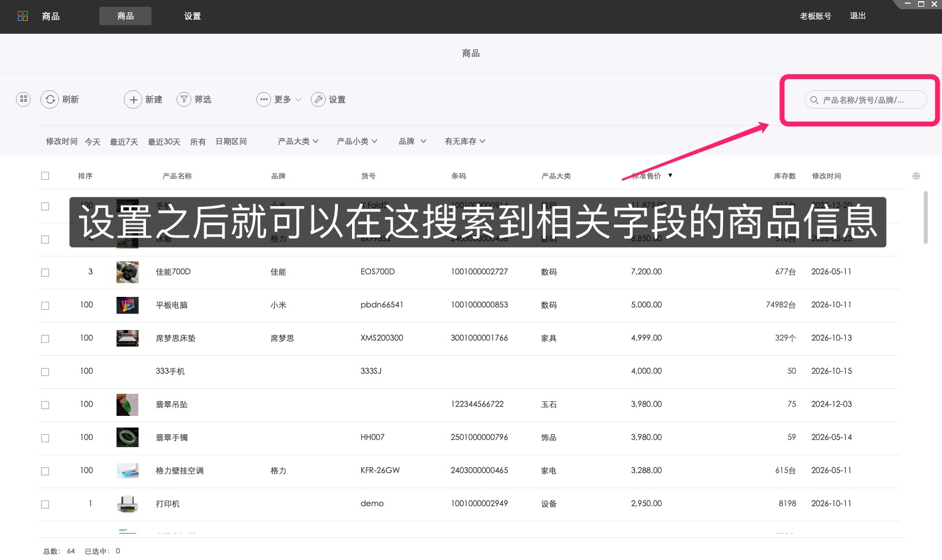Switch to the 商品 top tab
This screenshot has width=942, height=560.
[x=125, y=16]
